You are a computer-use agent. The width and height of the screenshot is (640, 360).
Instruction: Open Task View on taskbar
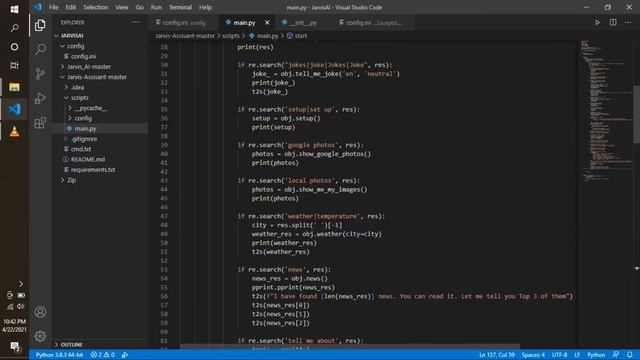[14, 65]
